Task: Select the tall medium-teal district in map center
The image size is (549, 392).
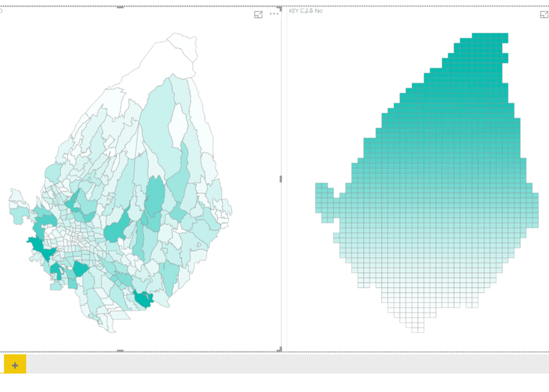Action: tap(154, 196)
